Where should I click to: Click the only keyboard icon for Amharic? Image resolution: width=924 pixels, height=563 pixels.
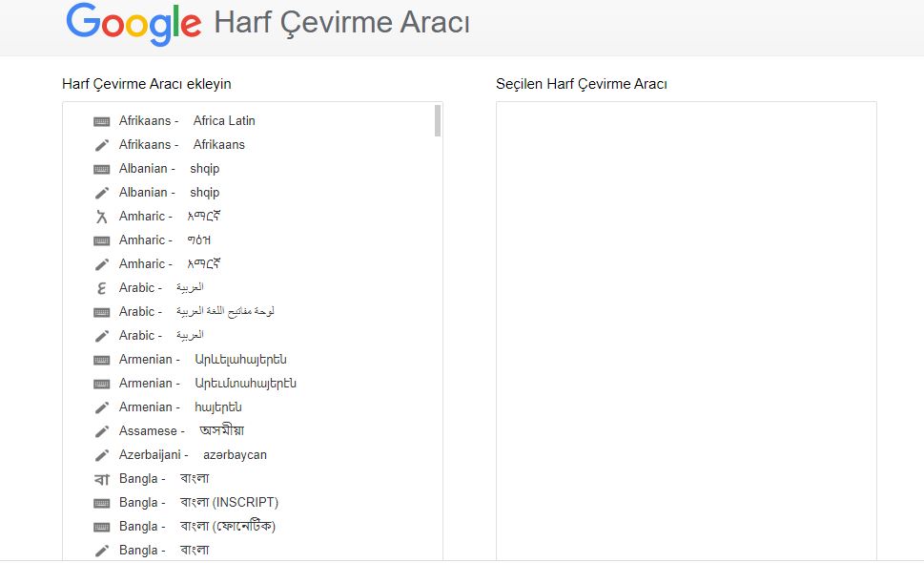click(101, 240)
